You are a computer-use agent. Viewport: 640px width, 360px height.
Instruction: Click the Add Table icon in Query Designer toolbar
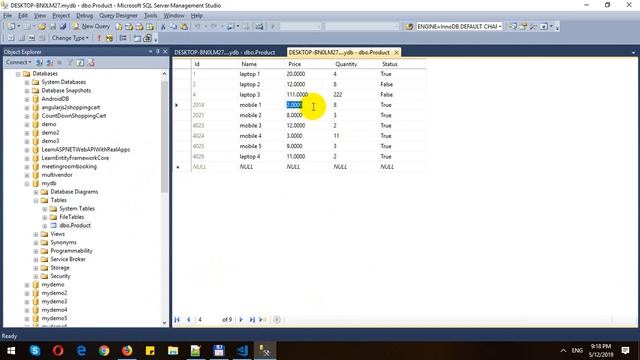pyautogui.click(x=137, y=38)
